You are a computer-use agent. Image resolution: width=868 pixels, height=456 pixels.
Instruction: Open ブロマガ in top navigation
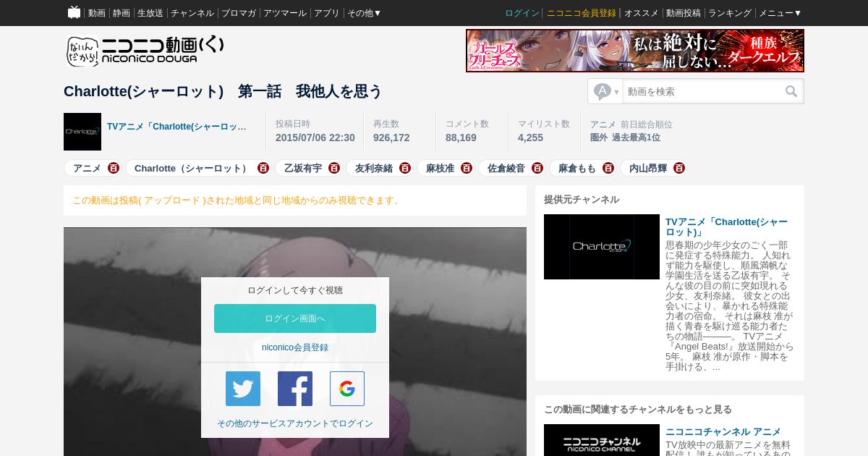point(239,13)
